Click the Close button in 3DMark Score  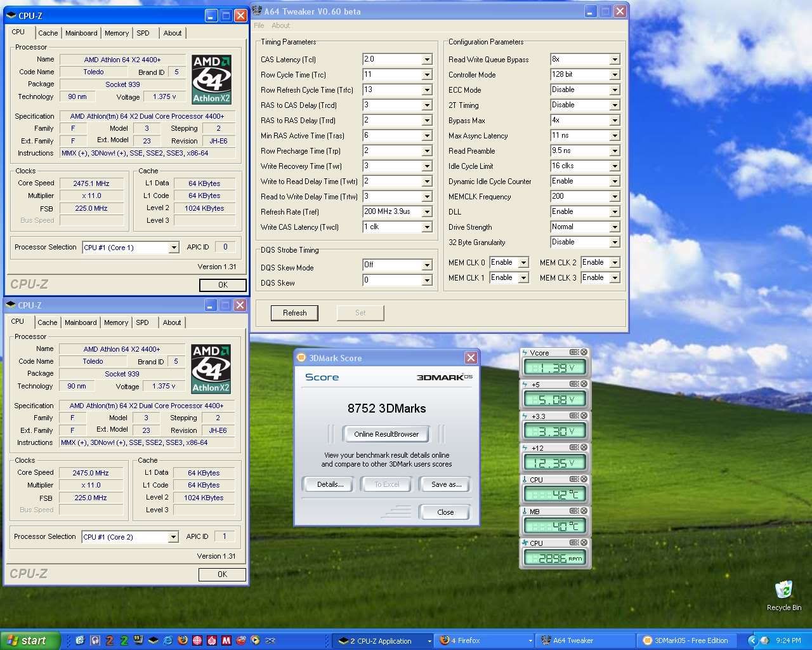click(445, 512)
